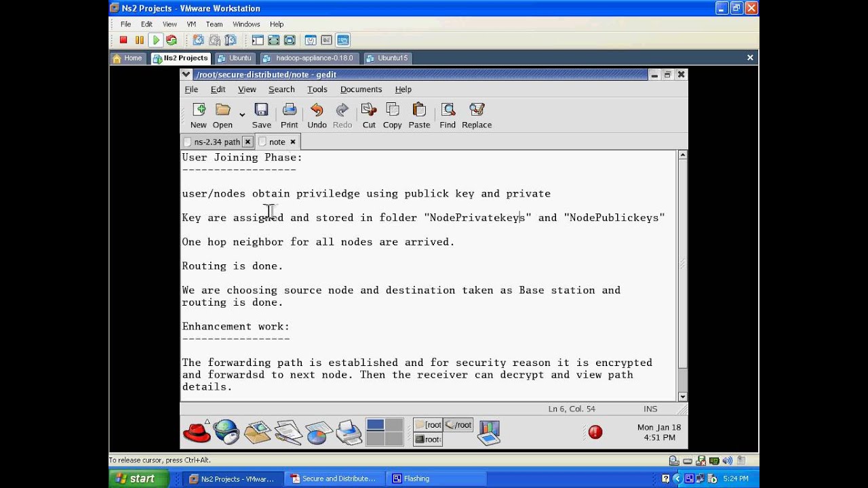
Task: Open the gedit Tools menu
Action: click(317, 89)
